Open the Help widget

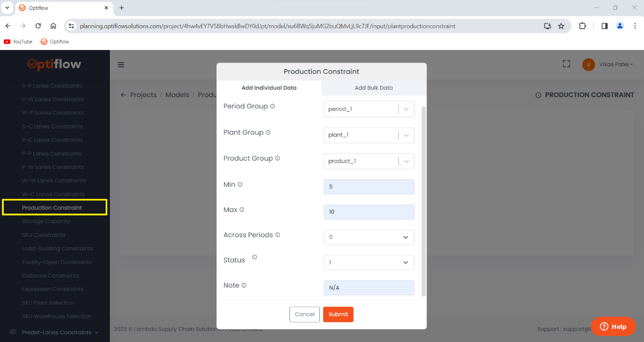click(613, 327)
